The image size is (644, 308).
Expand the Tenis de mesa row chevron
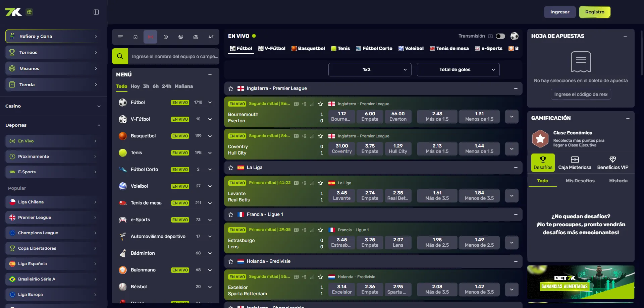click(210, 203)
